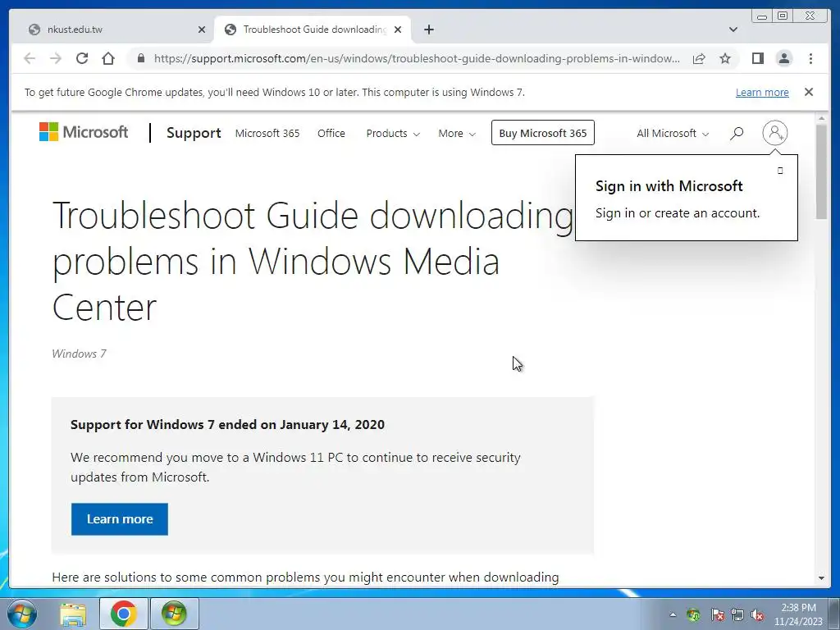Open Chrome tab search chevron

[x=733, y=30]
